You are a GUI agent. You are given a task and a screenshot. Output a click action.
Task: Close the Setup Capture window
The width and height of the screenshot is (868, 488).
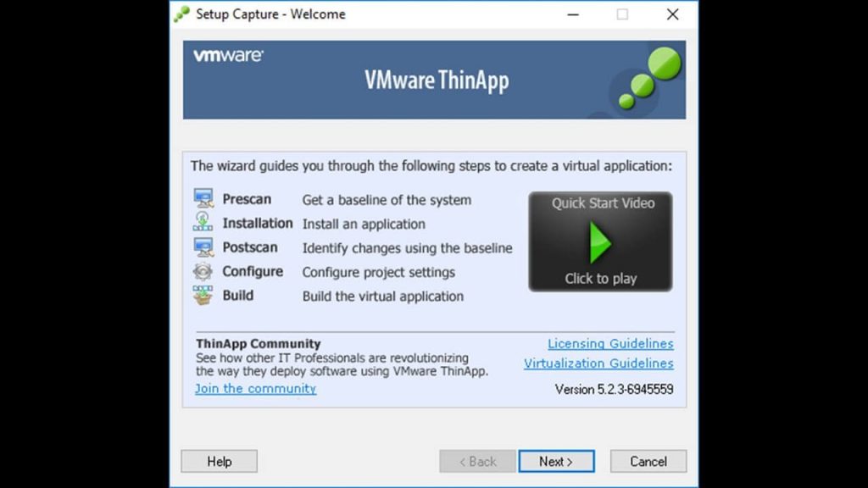click(672, 14)
